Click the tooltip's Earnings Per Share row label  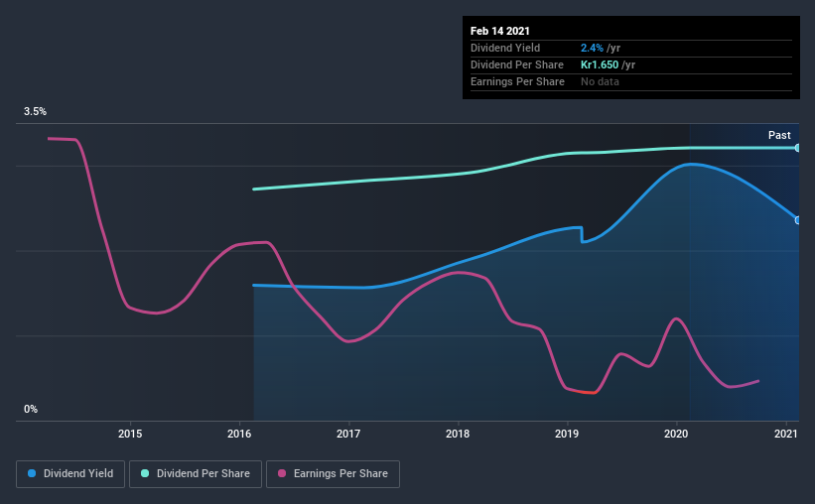tap(517, 81)
